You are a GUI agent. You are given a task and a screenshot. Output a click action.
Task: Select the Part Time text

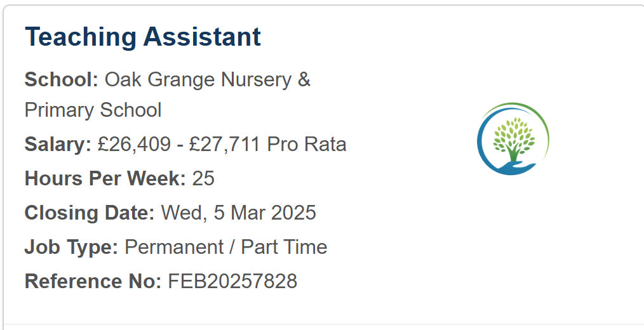[284, 247]
